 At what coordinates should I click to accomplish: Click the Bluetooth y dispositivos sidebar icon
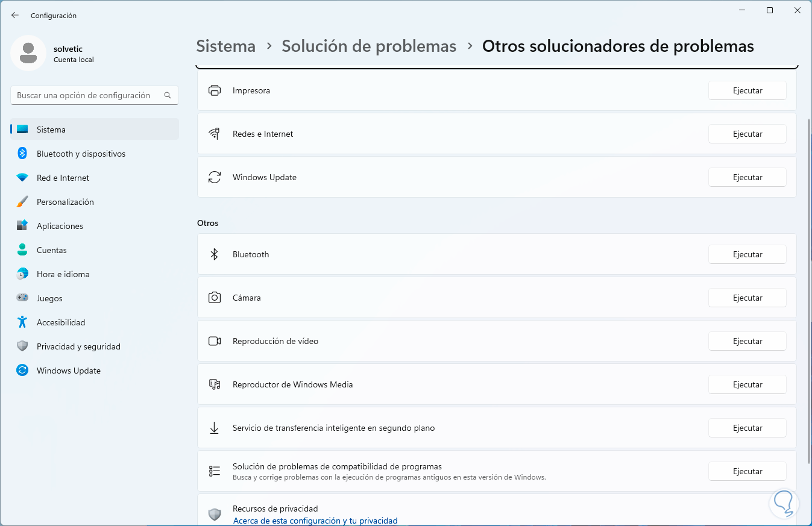(x=22, y=154)
